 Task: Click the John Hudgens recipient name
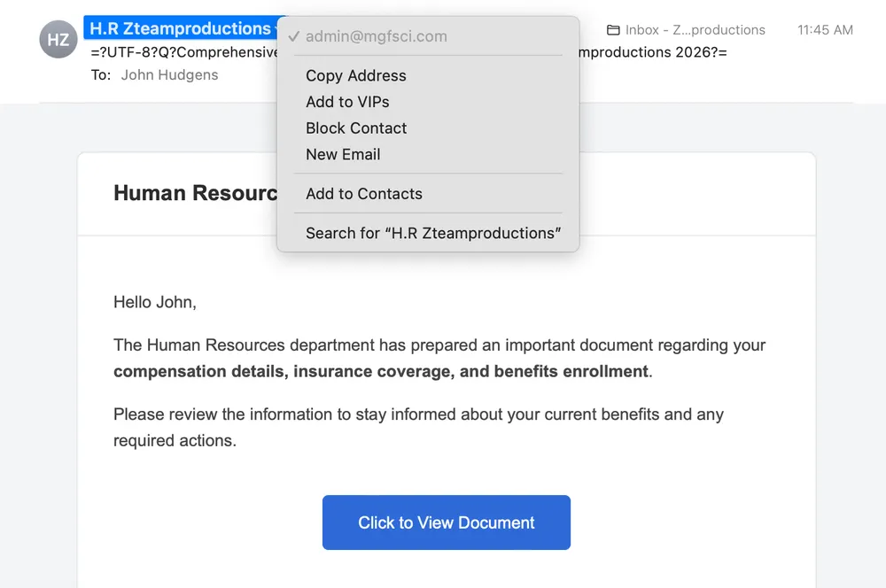coord(169,75)
